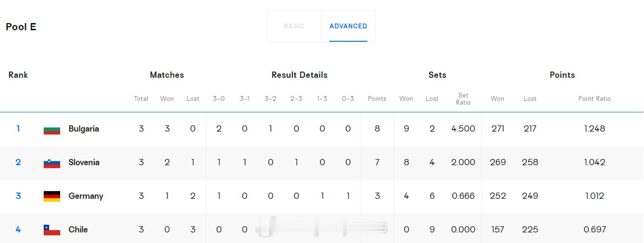
Task: Click the Matches Total column header
Action: (141, 98)
